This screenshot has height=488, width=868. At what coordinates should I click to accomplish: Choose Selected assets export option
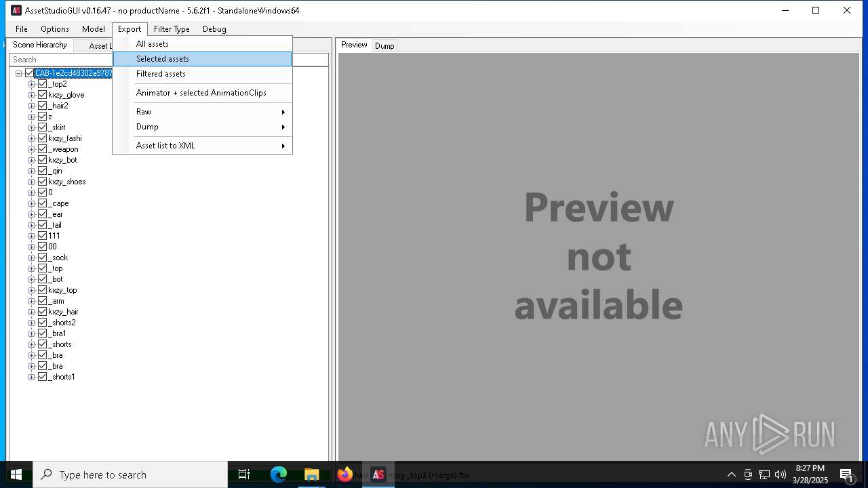pos(202,59)
